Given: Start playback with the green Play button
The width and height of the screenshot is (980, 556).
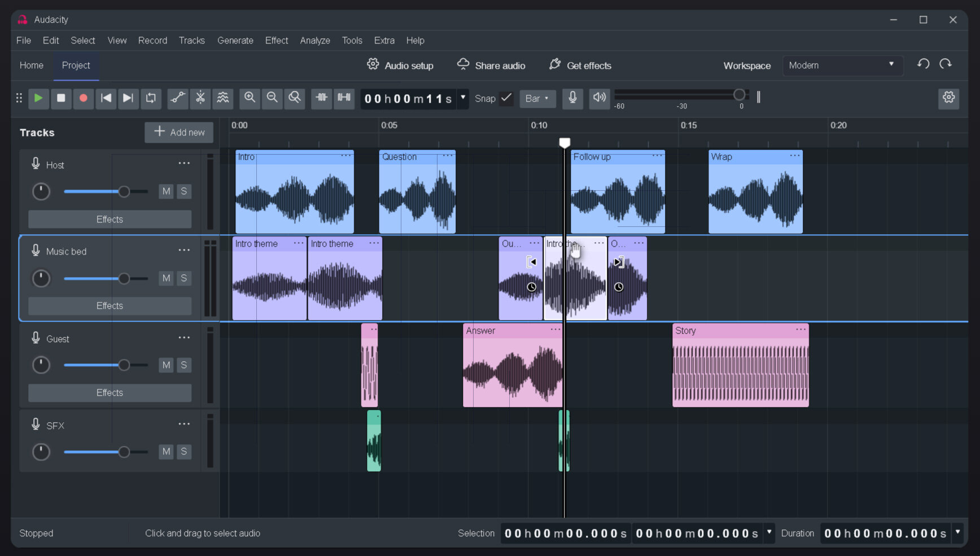Looking at the screenshot, I should click(x=38, y=98).
